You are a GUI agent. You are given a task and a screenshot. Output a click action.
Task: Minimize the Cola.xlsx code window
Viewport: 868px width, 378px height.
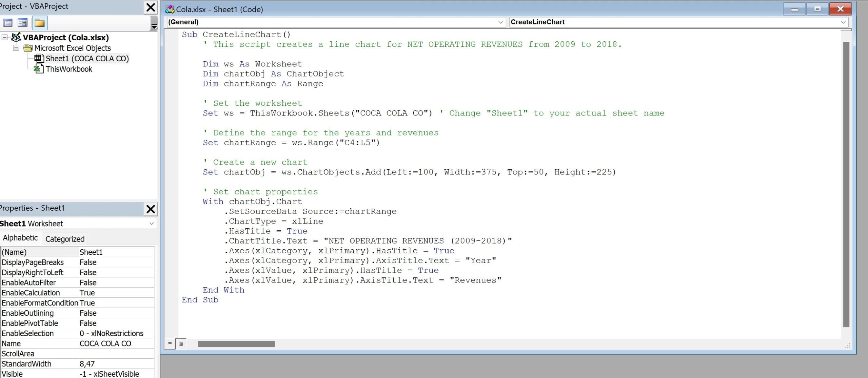[x=794, y=9]
